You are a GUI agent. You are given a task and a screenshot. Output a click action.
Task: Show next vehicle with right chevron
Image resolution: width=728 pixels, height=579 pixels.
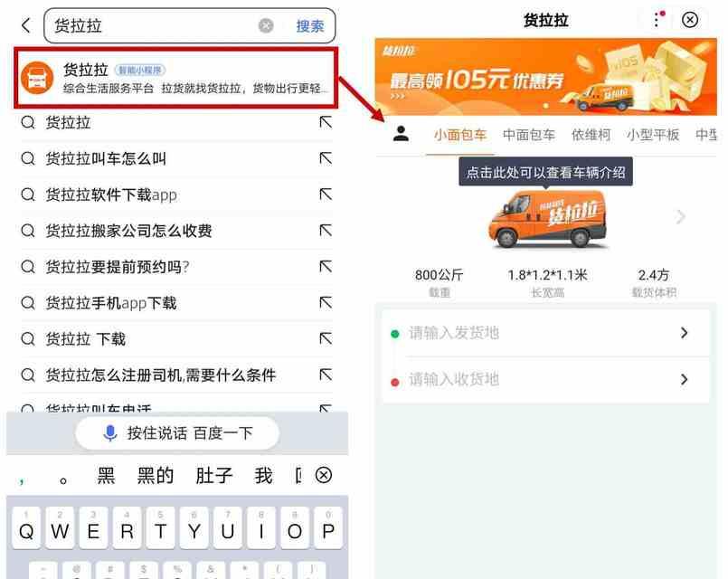point(681,216)
